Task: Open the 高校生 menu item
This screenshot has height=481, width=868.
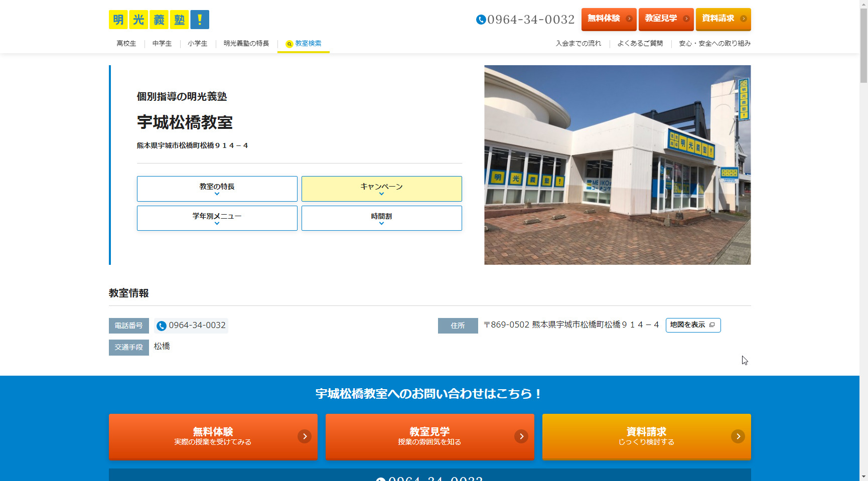Action: (x=126, y=44)
